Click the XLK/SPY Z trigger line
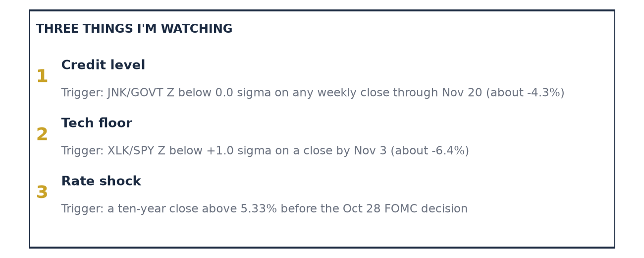 coord(265,151)
